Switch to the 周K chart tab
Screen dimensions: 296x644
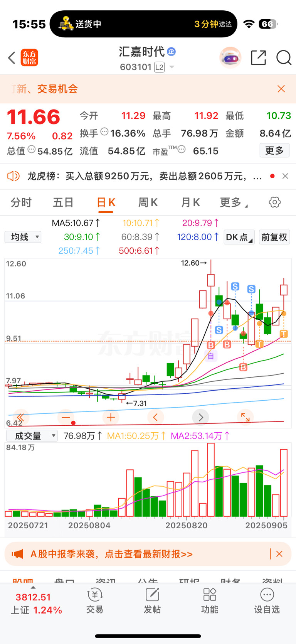click(148, 202)
